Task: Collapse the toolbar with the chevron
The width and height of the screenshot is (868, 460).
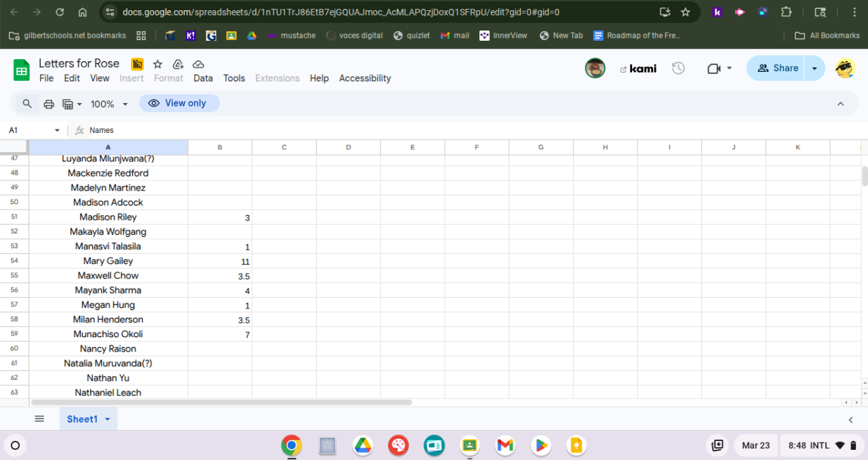Action: pyautogui.click(x=840, y=104)
